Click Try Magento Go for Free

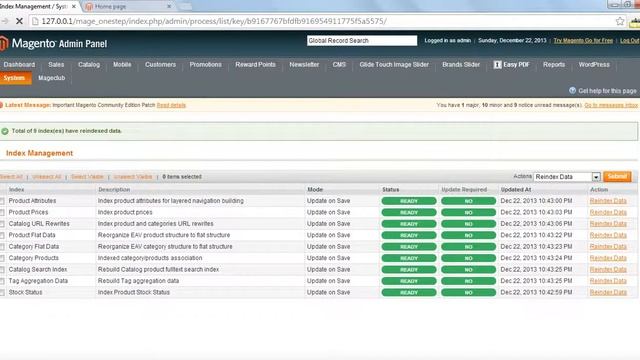(583, 40)
